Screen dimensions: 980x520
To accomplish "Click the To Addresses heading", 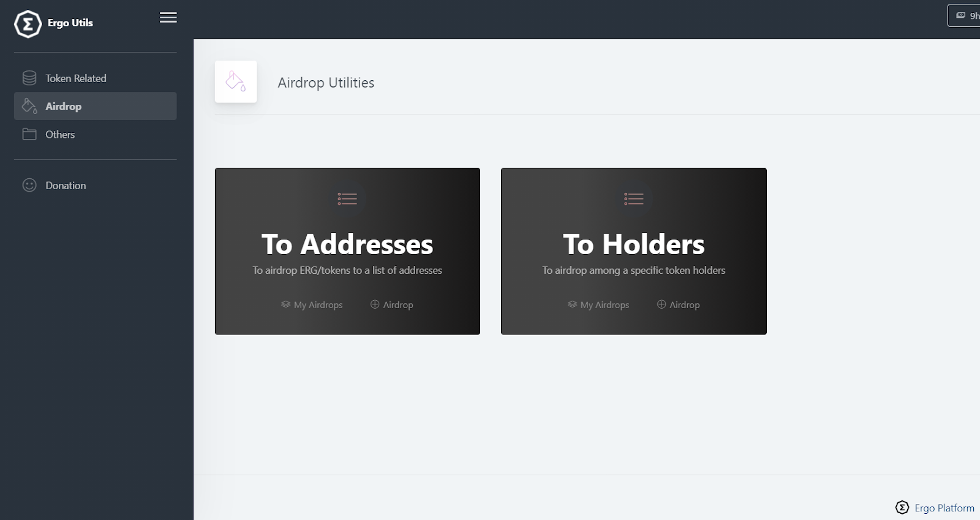I will pos(347,244).
